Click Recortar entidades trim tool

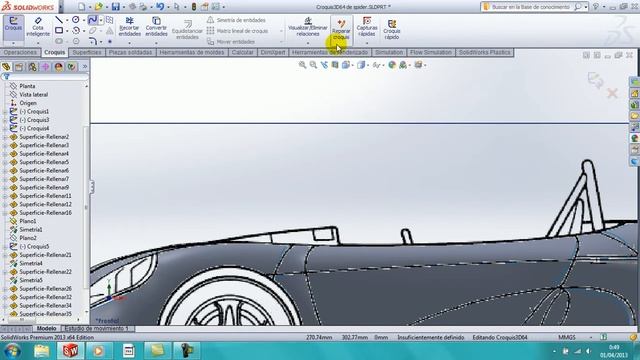[x=129, y=27]
